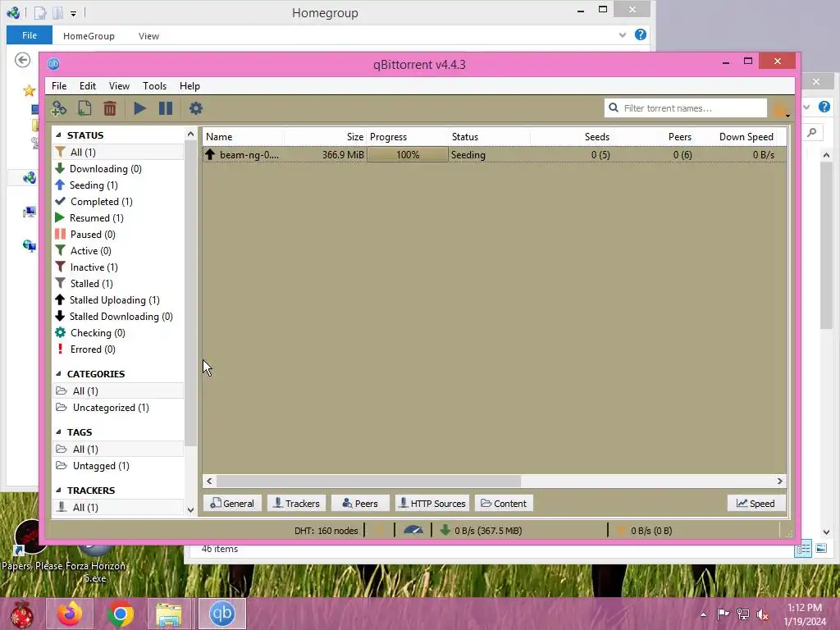Click the lock icon beside filter box

778,108
